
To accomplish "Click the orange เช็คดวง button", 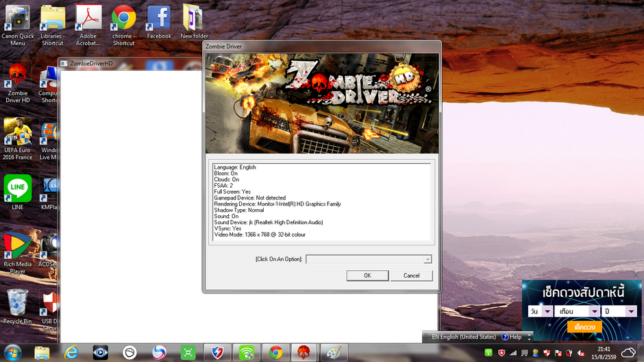I will pyautogui.click(x=584, y=327).
